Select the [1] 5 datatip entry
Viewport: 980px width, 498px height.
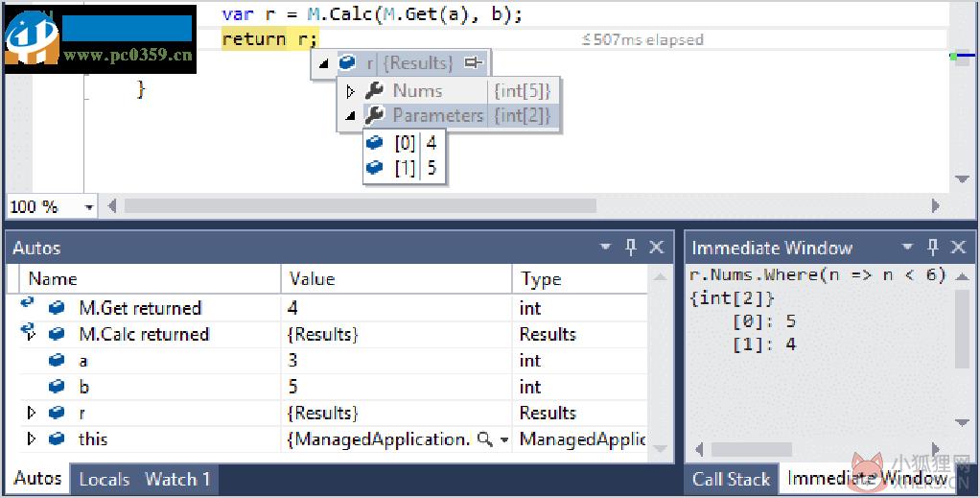pyautogui.click(x=404, y=168)
